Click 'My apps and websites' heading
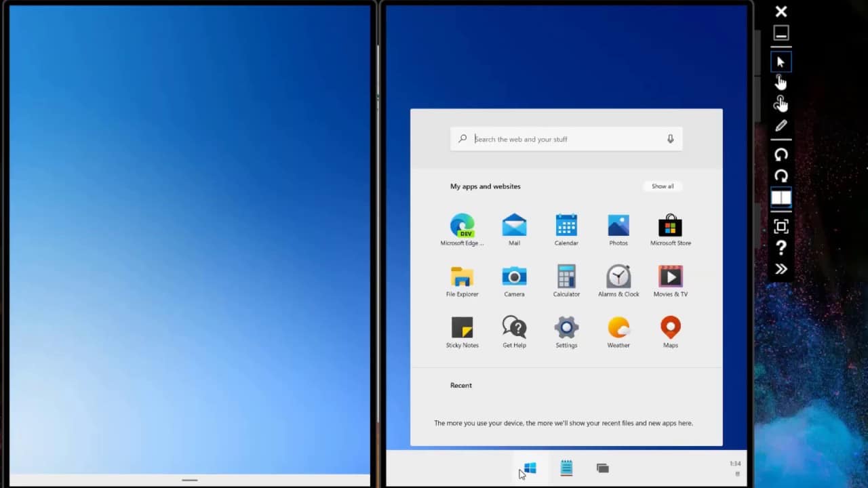 point(486,186)
